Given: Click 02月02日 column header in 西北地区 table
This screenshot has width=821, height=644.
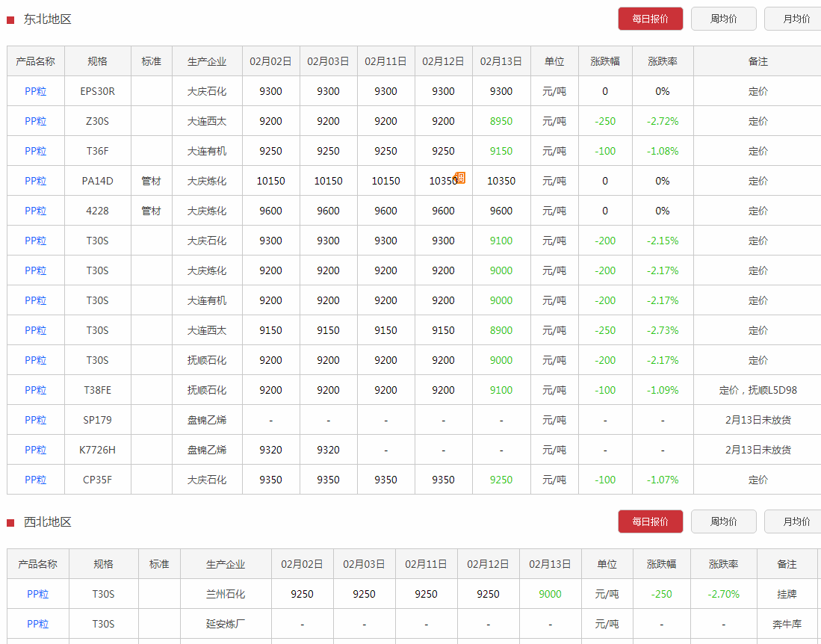Looking at the screenshot, I should pos(302,564).
